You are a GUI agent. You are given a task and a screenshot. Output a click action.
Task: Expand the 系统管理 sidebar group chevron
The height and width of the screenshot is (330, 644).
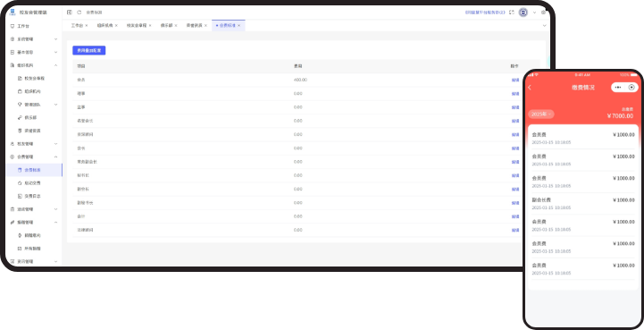pos(56,39)
